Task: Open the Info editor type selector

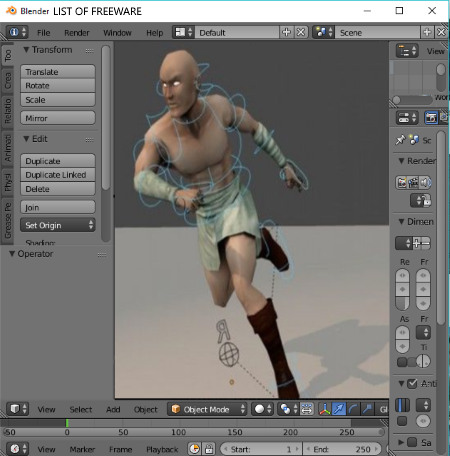Action: click(17, 32)
